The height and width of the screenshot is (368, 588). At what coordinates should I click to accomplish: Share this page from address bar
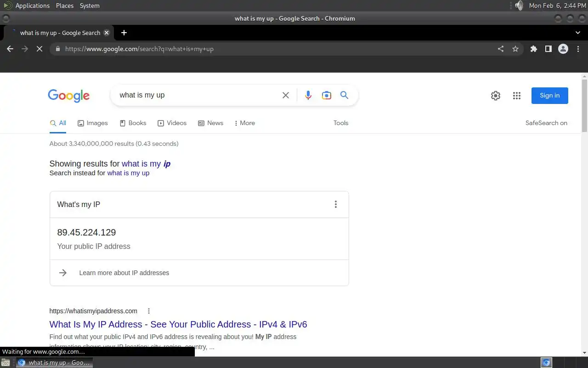[501, 49]
